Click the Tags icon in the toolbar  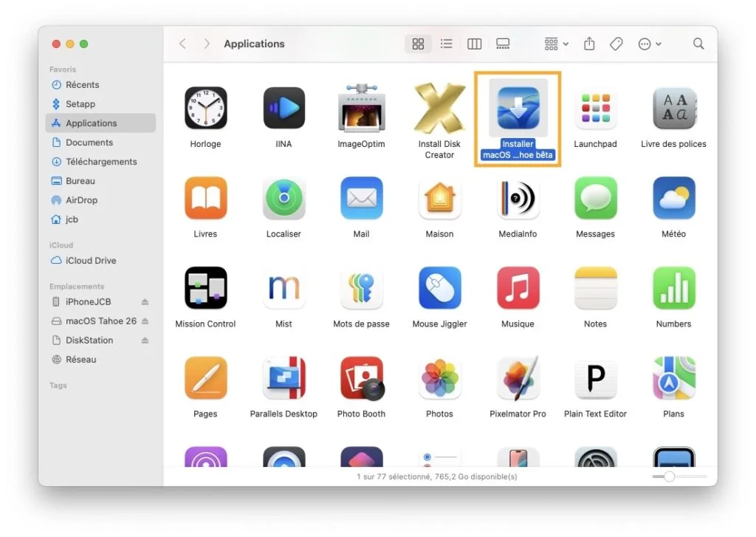coord(616,44)
